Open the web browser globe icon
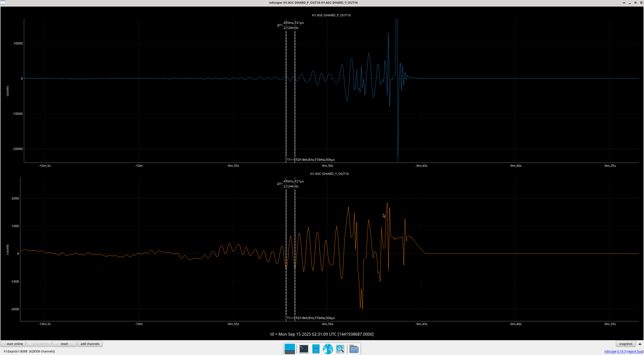The width and height of the screenshot is (644, 355). click(x=328, y=349)
